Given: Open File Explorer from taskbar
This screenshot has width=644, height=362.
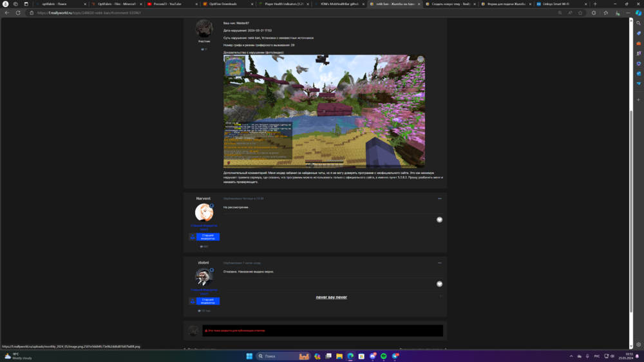Looking at the screenshot, I should [339, 356].
